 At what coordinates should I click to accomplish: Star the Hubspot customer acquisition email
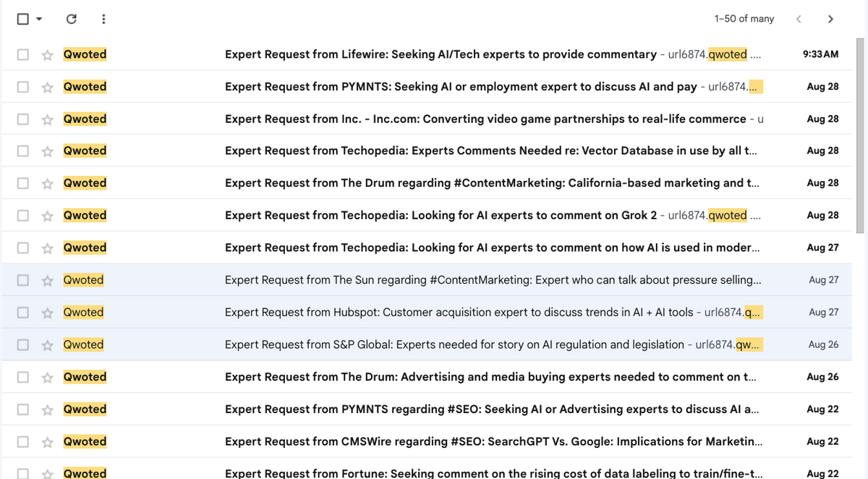[x=48, y=313]
